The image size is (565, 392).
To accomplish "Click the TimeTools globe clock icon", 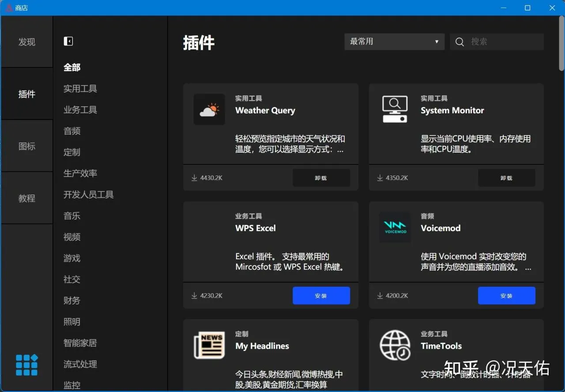I will click(x=395, y=345).
